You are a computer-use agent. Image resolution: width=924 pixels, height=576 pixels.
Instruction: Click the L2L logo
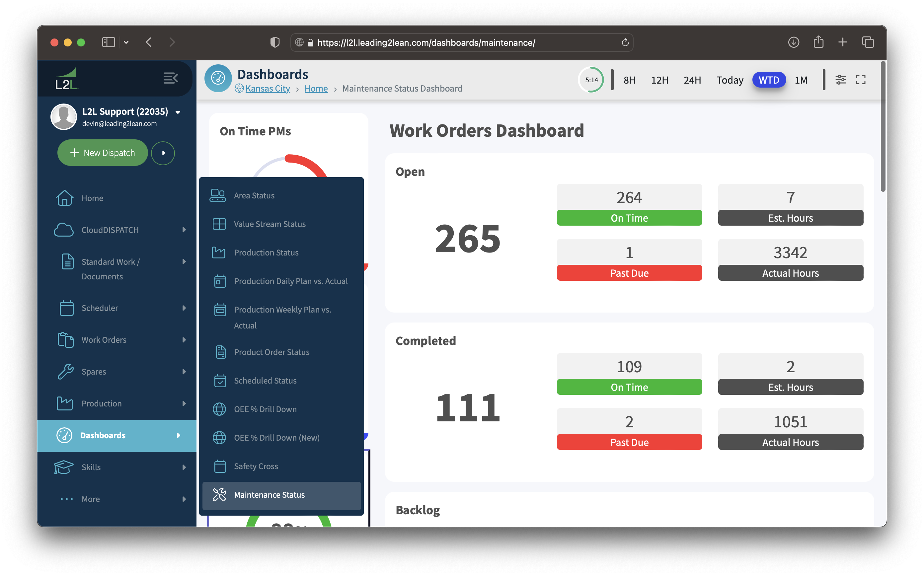point(66,79)
